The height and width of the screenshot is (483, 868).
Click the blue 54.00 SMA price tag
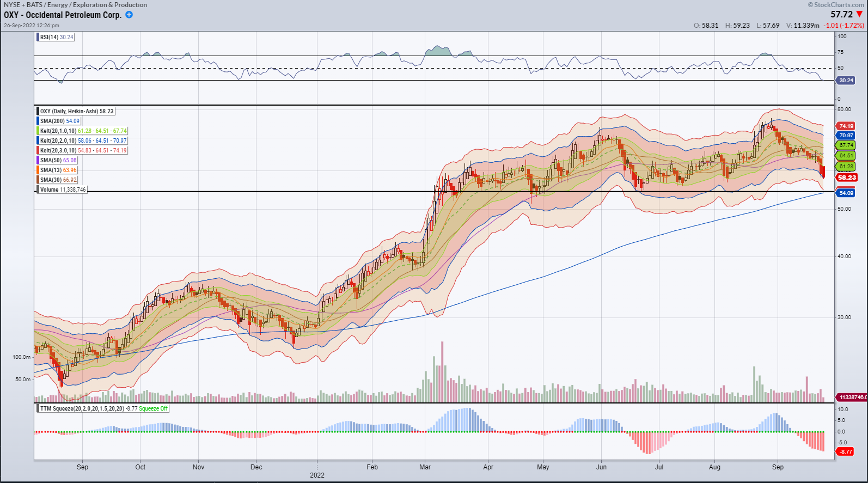tap(846, 193)
